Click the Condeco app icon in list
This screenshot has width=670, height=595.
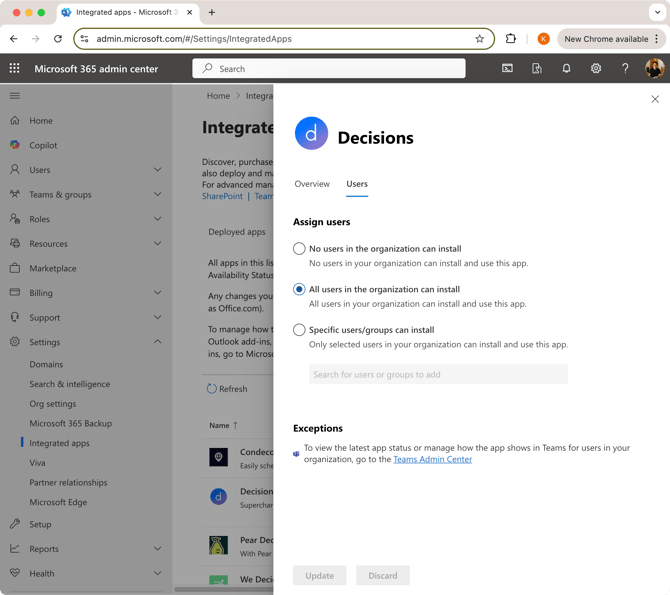[x=218, y=457]
